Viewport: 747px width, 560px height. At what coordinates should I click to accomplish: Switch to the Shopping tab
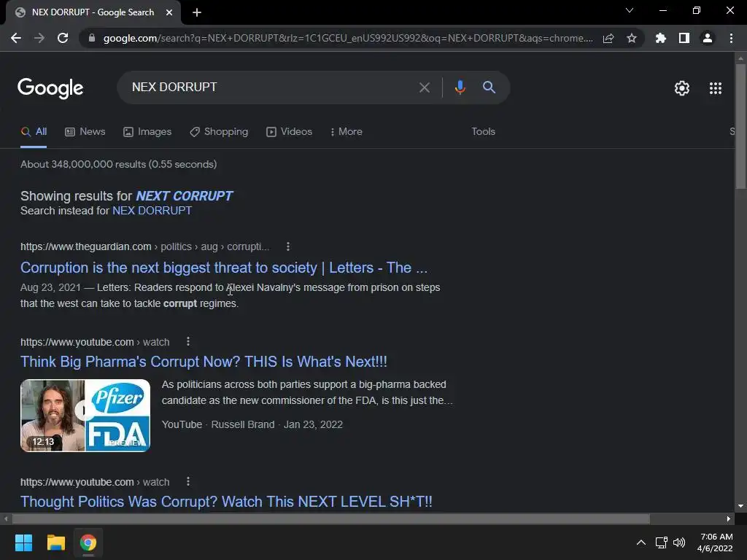click(219, 132)
